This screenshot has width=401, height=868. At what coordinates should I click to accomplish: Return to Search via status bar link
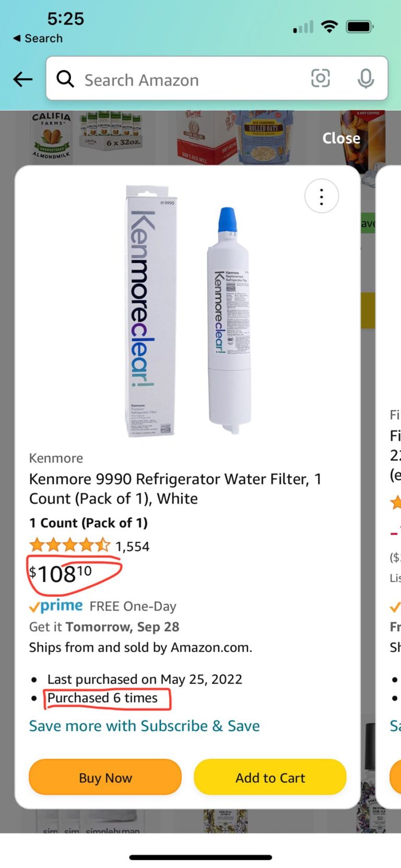pyautogui.click(x=38, y=39)
